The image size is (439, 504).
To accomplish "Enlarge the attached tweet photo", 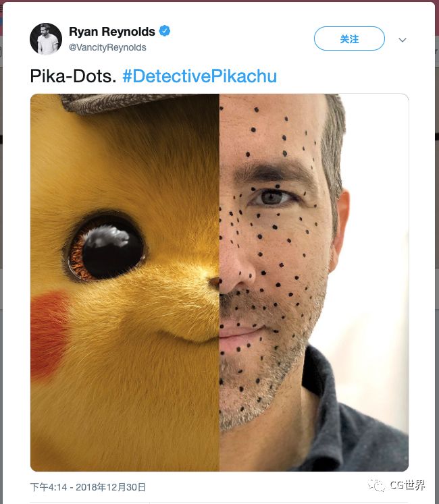I will [x=219, y=283].
